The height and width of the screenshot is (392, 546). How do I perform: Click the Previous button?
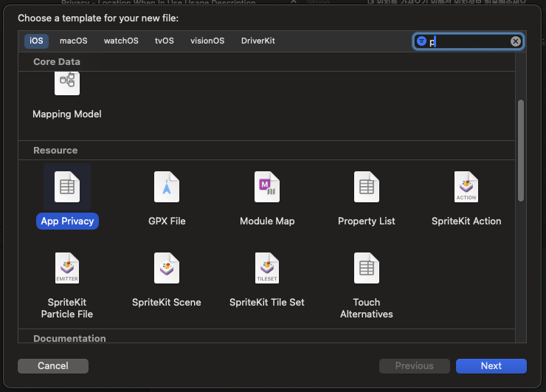415,366
